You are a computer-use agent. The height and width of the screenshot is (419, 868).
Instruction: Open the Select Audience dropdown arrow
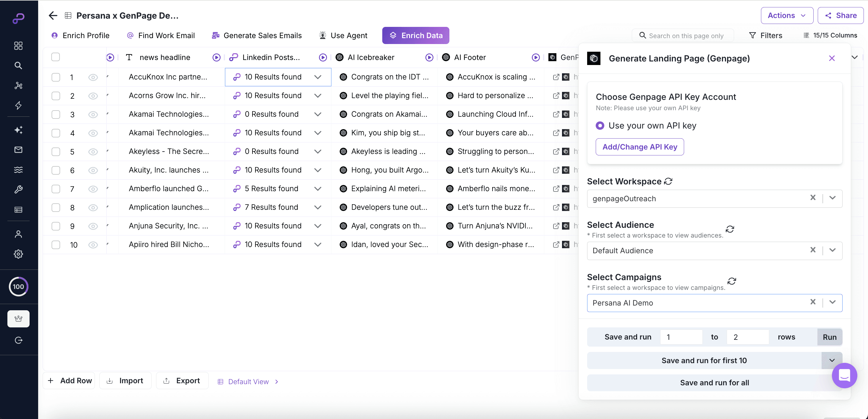tap(832, 250)
